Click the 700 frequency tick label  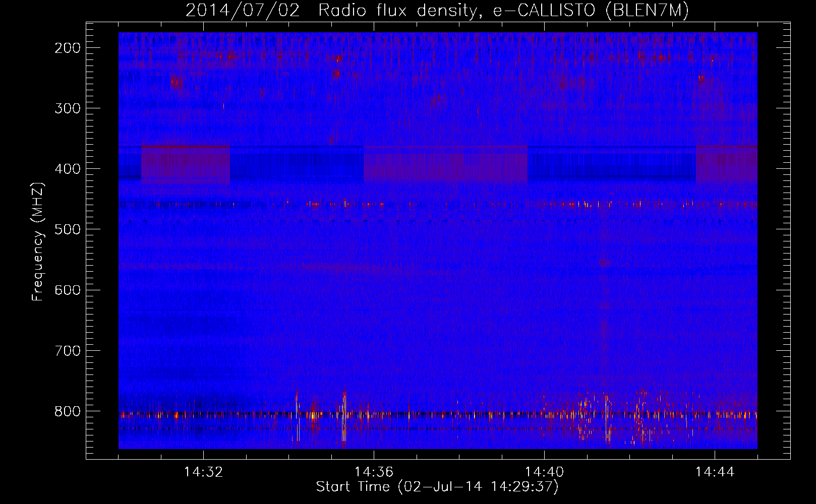[68, 351]
